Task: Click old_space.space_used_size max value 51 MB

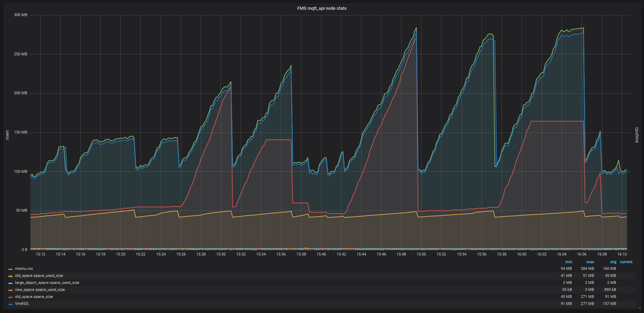Action: click(x=589, y=276)
